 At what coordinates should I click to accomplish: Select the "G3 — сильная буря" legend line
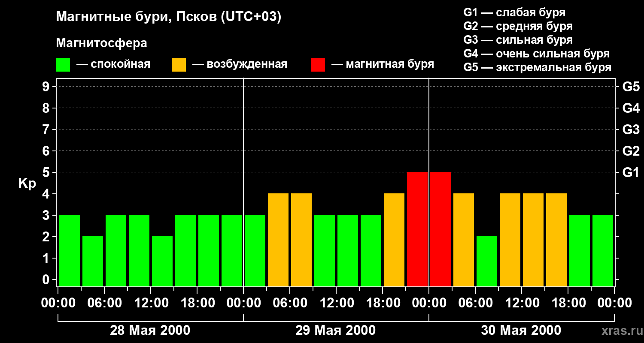coord(518,40)
